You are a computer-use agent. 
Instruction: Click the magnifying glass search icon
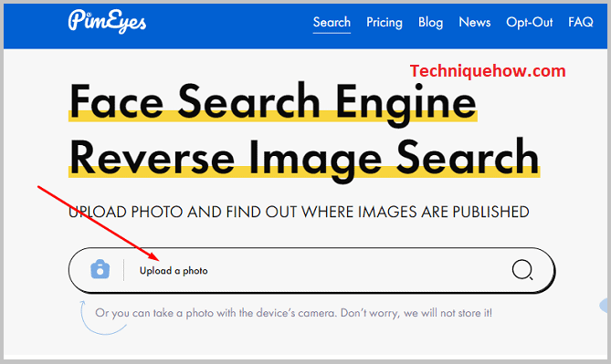pyautogui.click(x=522, y=270)
